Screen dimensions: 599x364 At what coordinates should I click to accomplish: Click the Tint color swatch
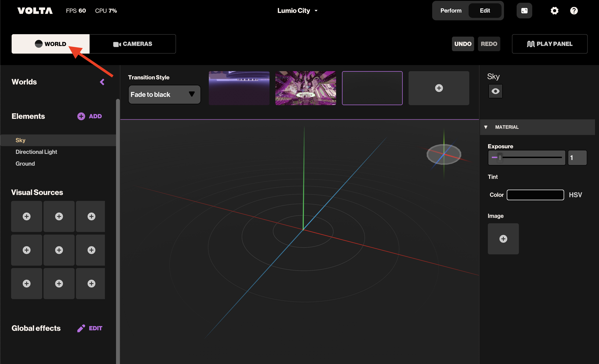pyautogui.click(x=535, y=195)
